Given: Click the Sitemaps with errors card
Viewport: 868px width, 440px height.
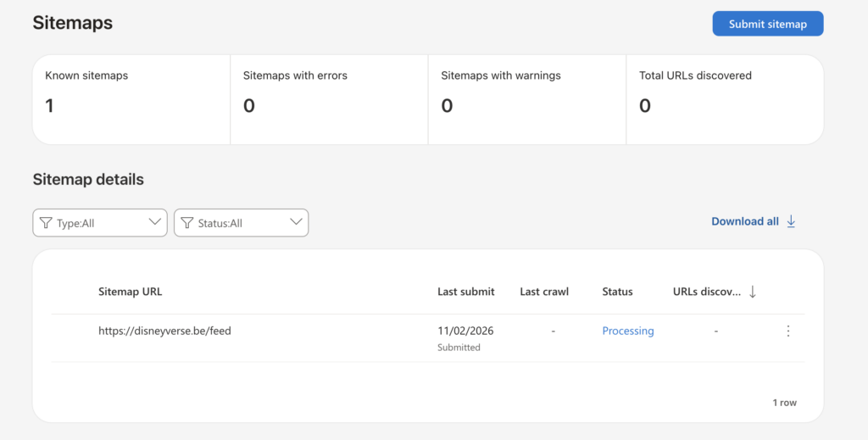Looking at the screenshot, I should 329,99.
